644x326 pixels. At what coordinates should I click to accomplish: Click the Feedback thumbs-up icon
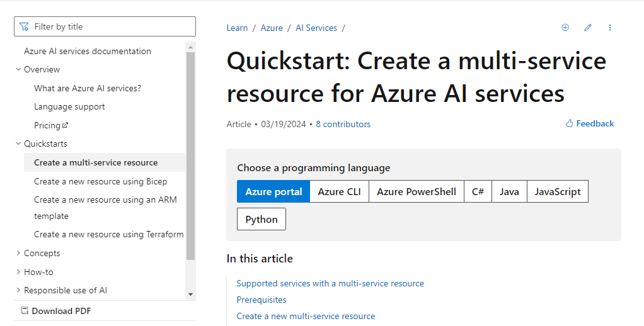point(570,123)
